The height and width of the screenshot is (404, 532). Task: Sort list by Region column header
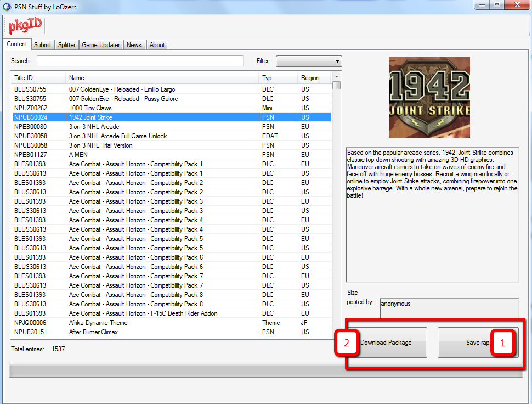tap(314, 78)
